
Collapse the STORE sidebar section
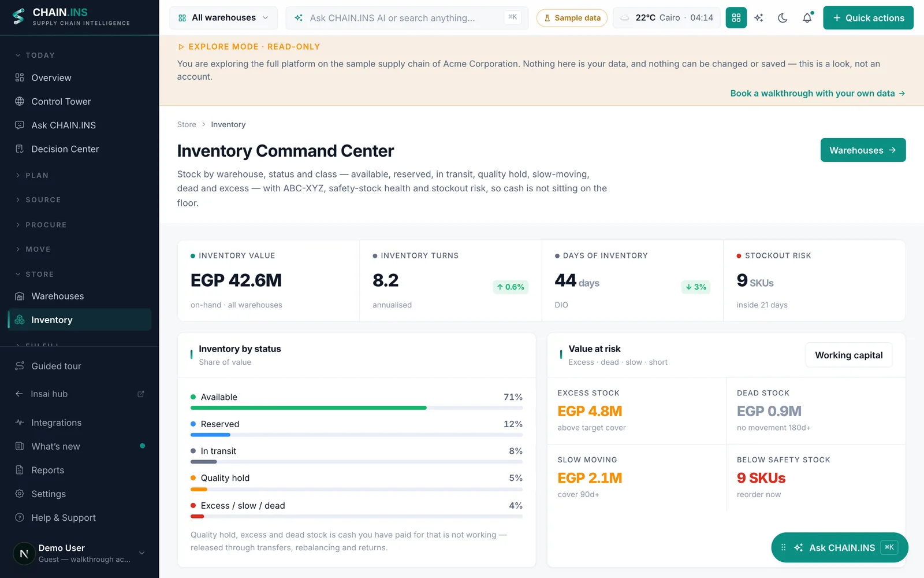click(x=35, y=274)
